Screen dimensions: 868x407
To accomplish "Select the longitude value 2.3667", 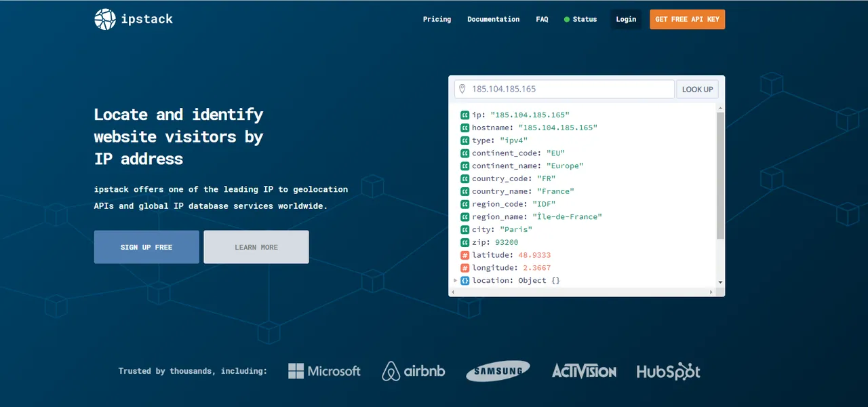I will click(x=536, y=268).
